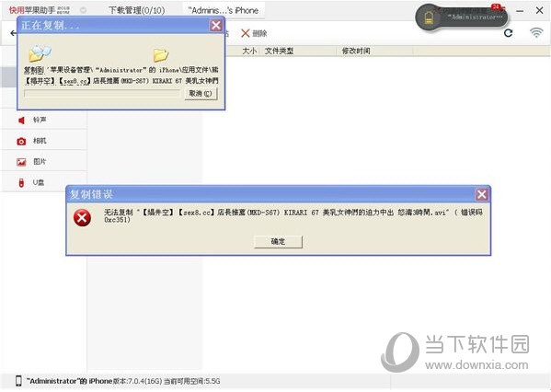551x392 pixels.
Task: Open the 相机 camera section
Action: [43, 141]
